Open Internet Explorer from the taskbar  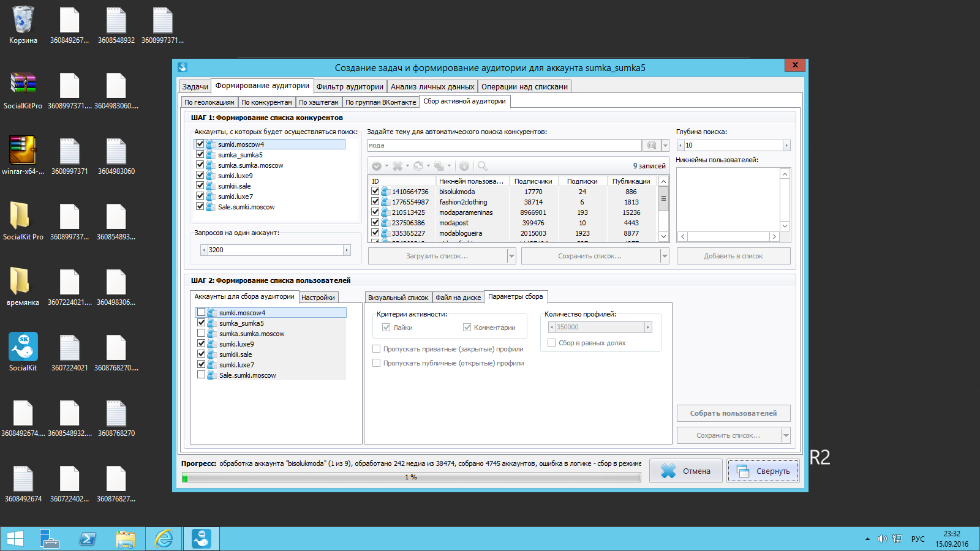164,539
